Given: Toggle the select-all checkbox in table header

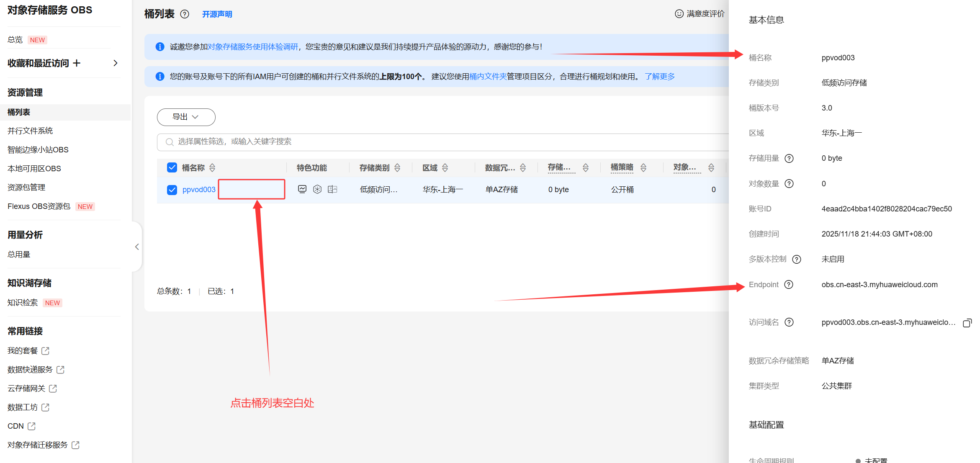Looking at the screenshot, I should point(172,167).
